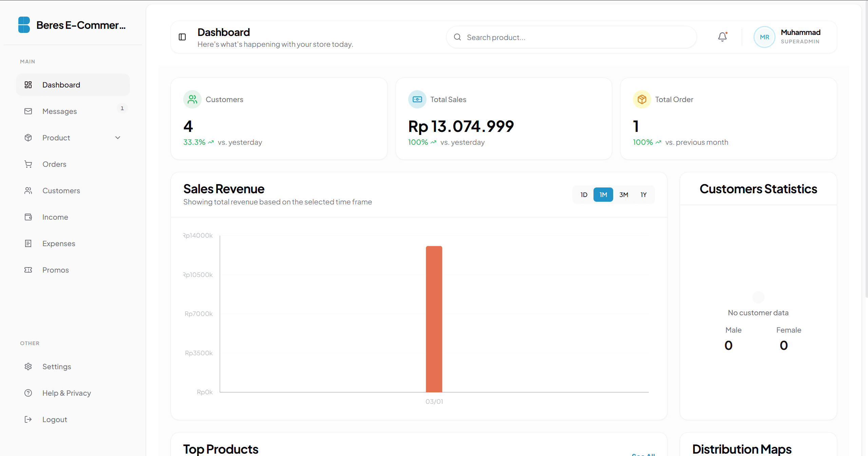
Task: Click the Orders cart icon
Action: [28, 164]
